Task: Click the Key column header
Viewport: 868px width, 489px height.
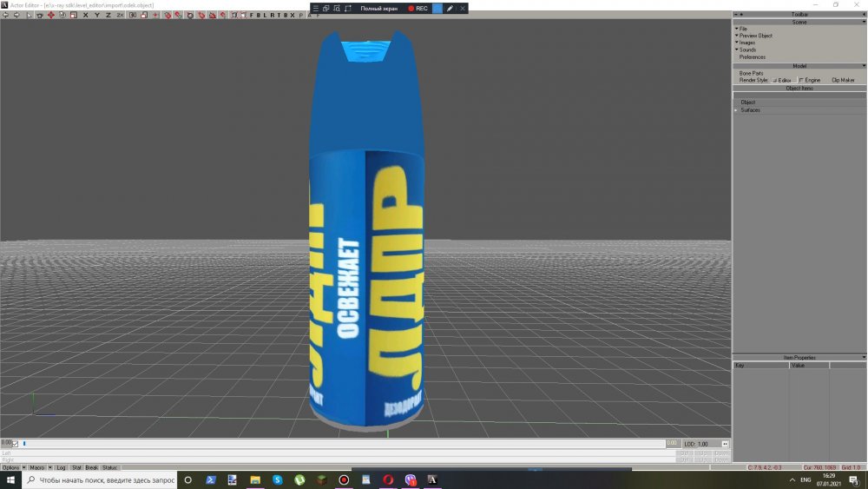Action: pyautogui.click(x=761, y=366)
